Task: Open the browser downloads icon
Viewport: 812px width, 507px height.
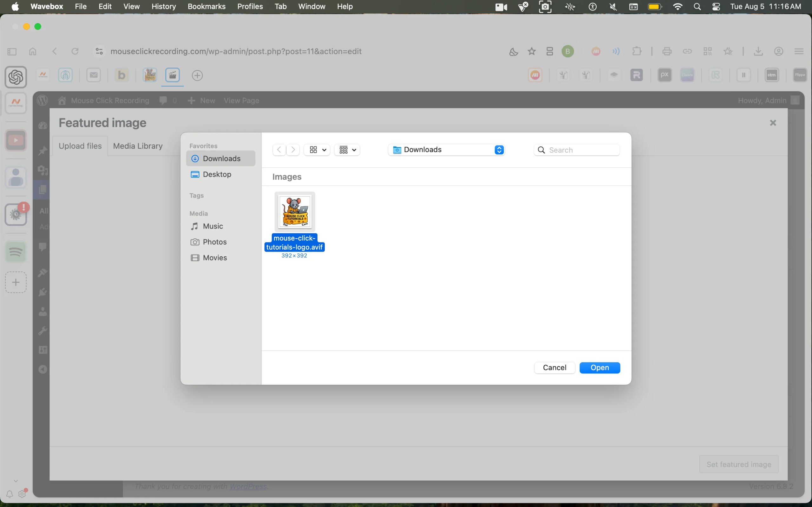Action: coord(758,51)
